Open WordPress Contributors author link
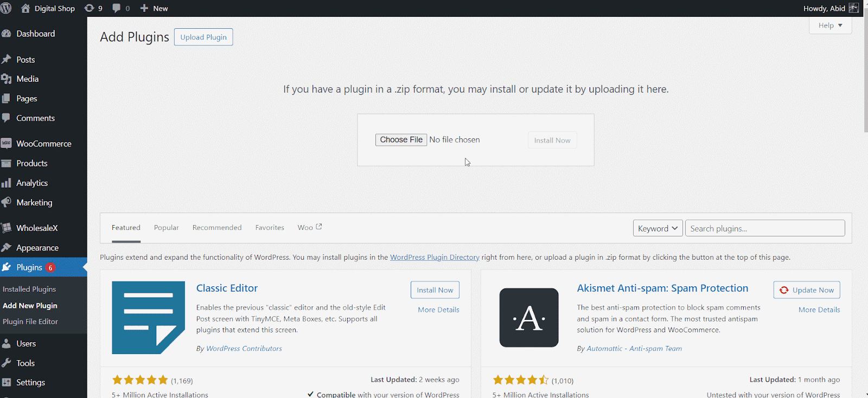 click(244, 349)
